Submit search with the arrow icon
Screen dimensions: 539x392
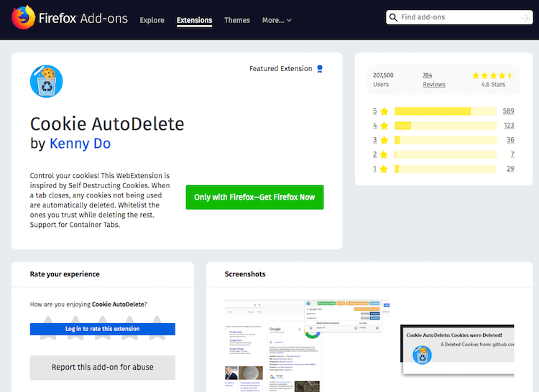[x=525, y=18]
